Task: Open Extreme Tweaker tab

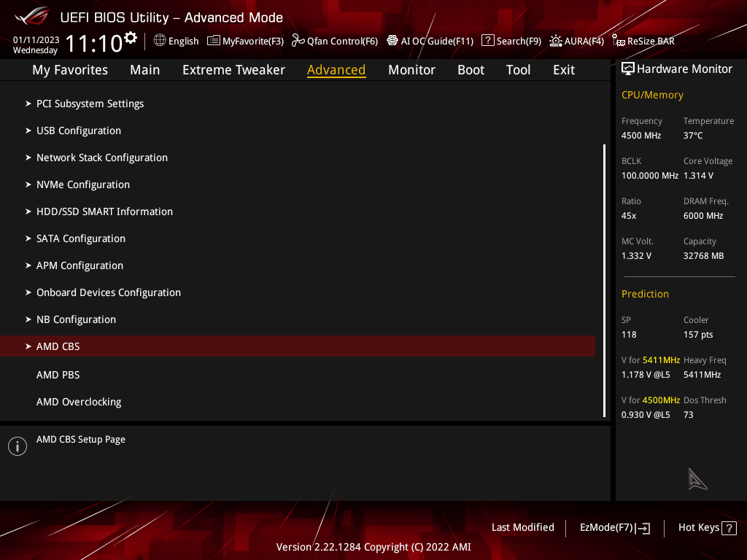Action: click(x=234, y=70)
